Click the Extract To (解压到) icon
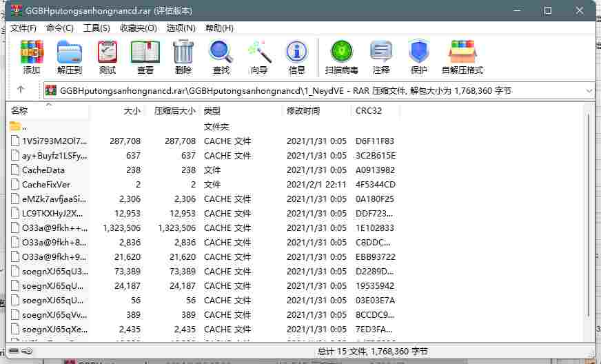The height and width of the screenshot is (364, 601). [70, 52]
